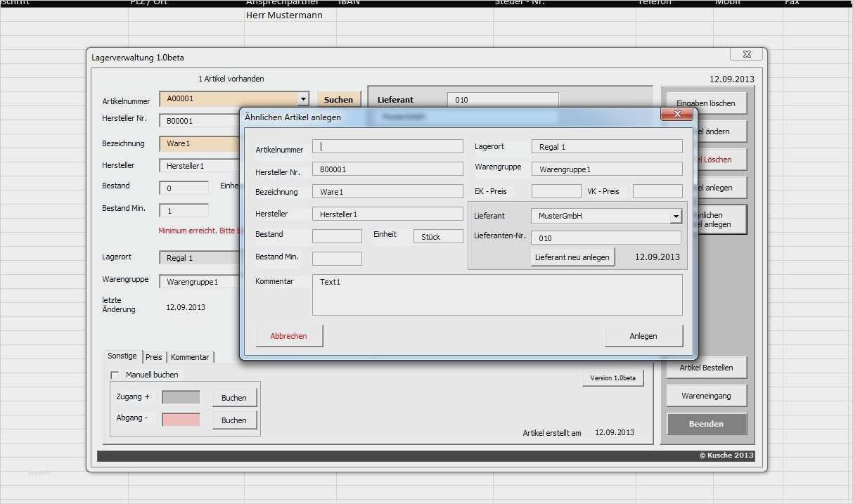Click Artikel Bestellen button
The width and height of the screenshot is (853, 504).
tap(706, 368)
